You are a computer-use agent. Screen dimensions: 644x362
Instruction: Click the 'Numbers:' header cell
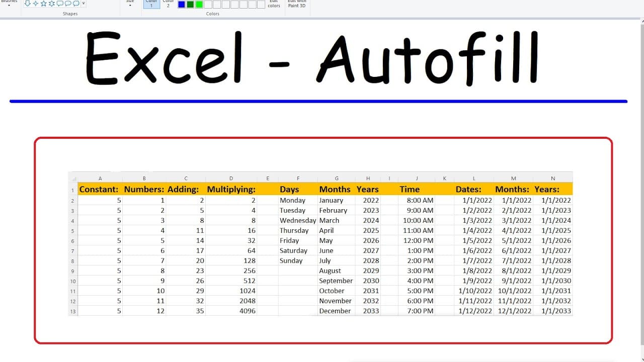click(x=144, y=189)
